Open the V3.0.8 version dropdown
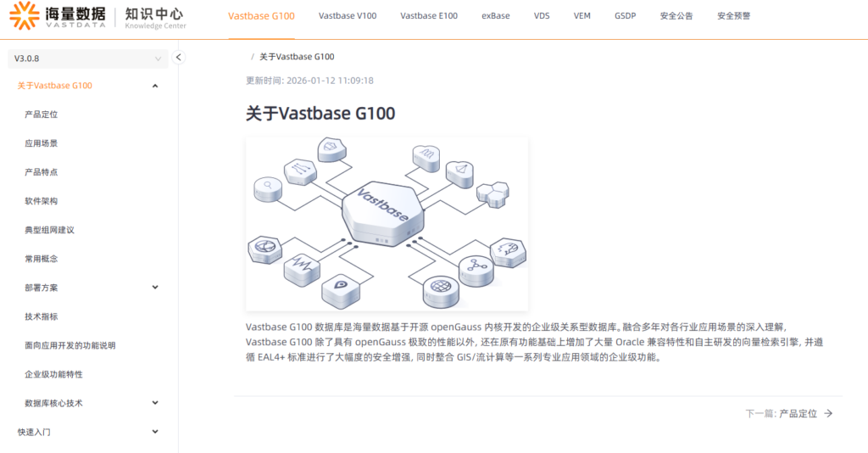The height and width of the screenshot is (453, 868). pyautogui.click(x=88, y=59)
